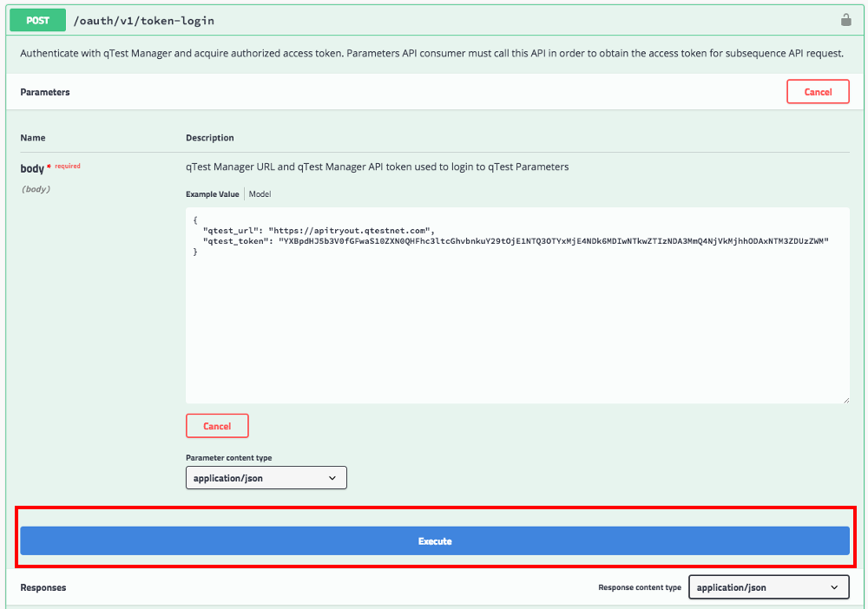Click the qtest_token value line
Screen dimensions: 868x609
pos(516,241)
